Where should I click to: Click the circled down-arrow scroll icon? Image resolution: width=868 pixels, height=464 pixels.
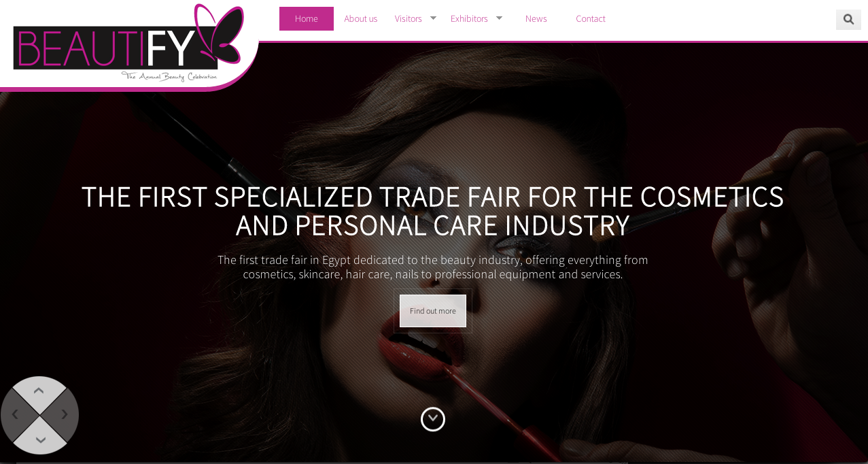(433, 419)
